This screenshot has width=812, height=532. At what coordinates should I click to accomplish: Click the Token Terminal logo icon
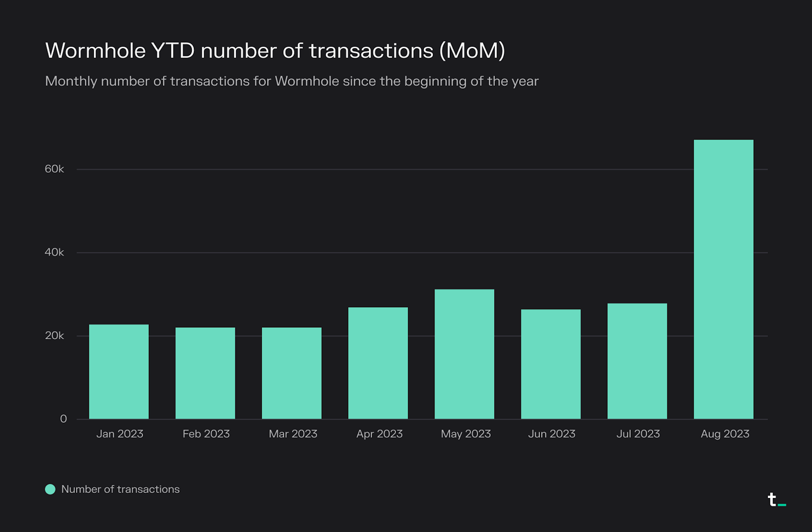777,500
